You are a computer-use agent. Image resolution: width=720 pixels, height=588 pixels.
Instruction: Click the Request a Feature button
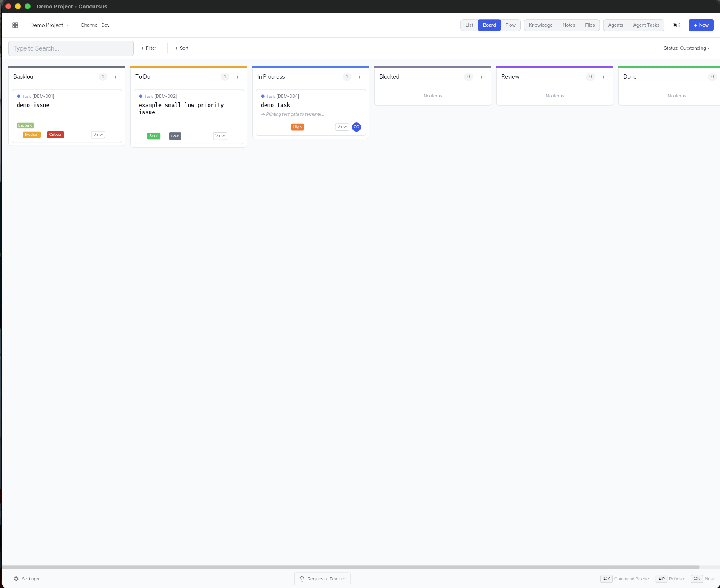pyautogui.click(x=322, y=579)
